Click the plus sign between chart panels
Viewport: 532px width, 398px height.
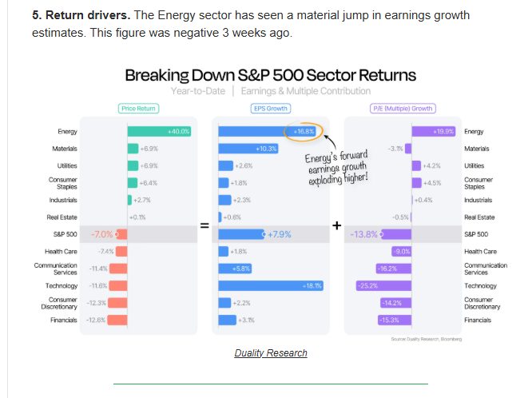pyautogui.click(x=336, y=226)
